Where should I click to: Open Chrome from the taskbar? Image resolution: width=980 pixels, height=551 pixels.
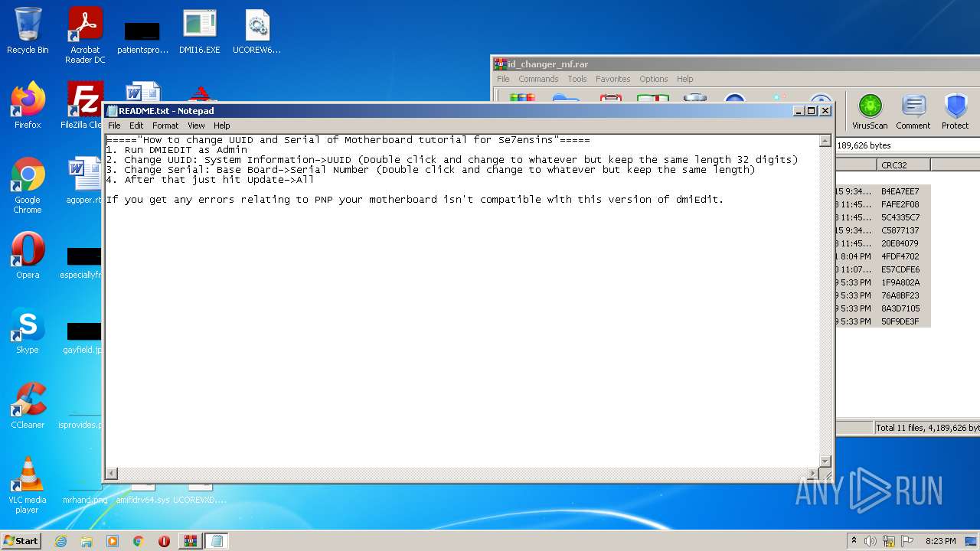pyautogui.click(x=139, y=541)
